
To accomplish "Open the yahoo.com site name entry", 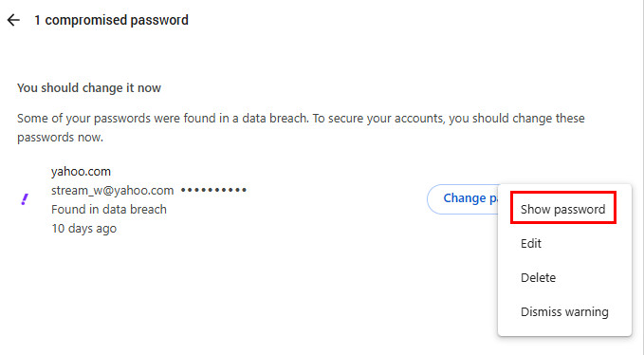I will pyautogui.click(x=81, y=172).
